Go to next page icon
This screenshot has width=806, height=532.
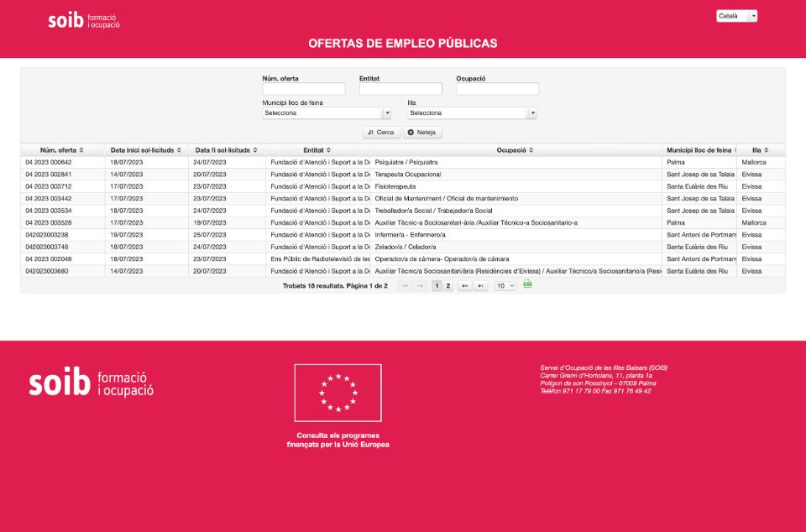click(464, 286)
